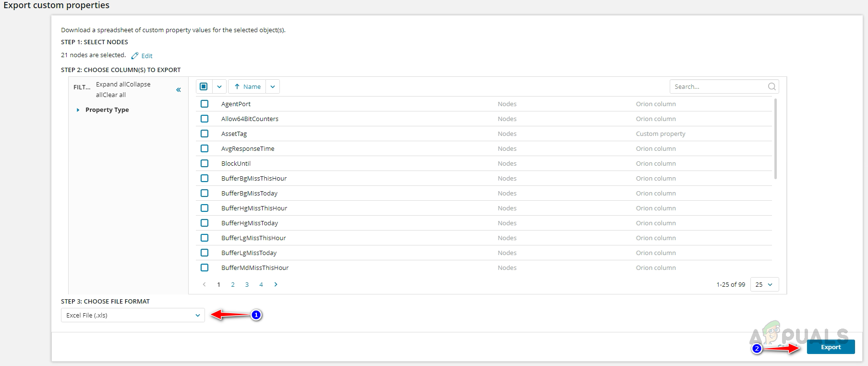Select the AssetTag custom property checkbox
This screenshot has width=868, height=366.
click(x=205, y=134)
